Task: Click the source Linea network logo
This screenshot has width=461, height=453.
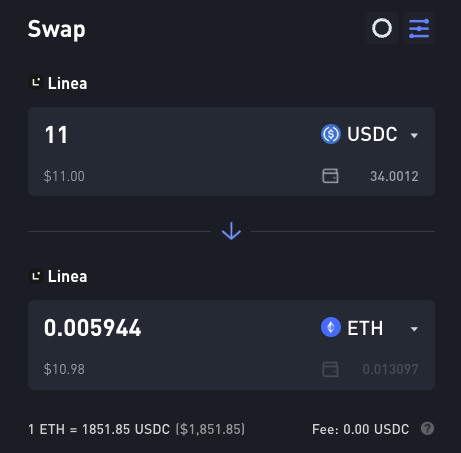Action: tap(36, 82)
